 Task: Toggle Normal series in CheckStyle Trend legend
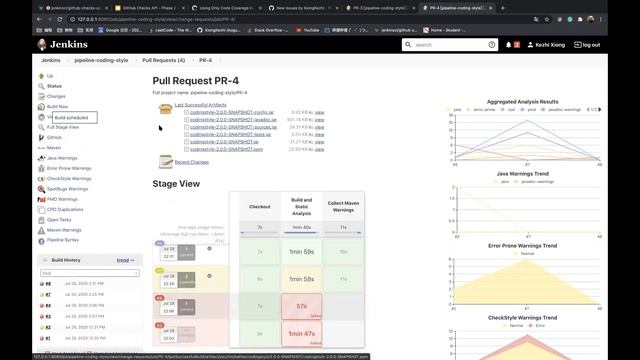click(512, 326)
